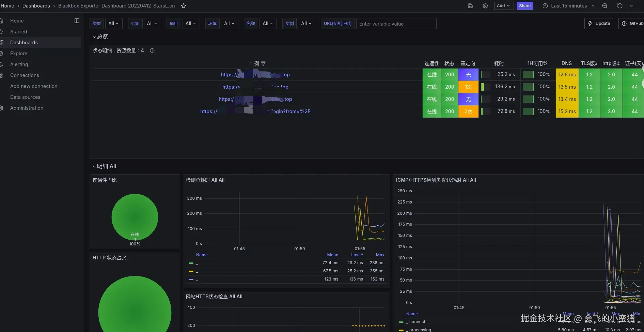Zoom out the time range
The height and width of the screenshot is (332, 644).
tap(605, 6)
